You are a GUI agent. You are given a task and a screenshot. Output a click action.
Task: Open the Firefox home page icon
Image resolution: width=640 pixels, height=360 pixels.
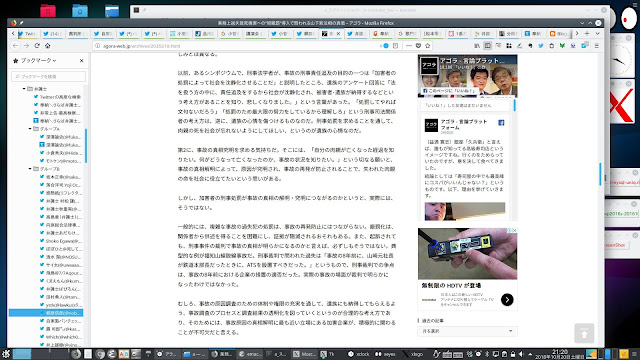47,46
